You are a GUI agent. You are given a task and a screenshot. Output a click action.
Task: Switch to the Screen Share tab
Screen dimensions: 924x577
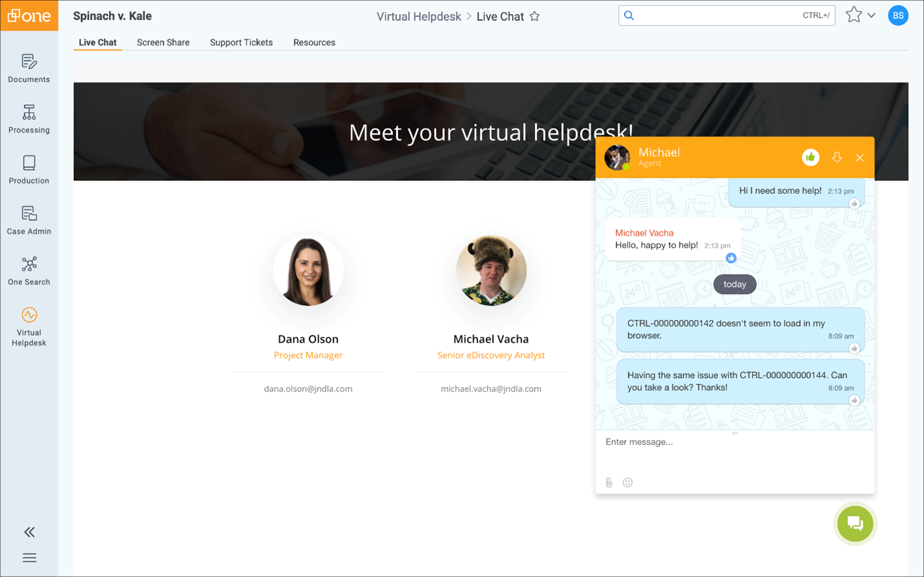(x=163, y=42)
